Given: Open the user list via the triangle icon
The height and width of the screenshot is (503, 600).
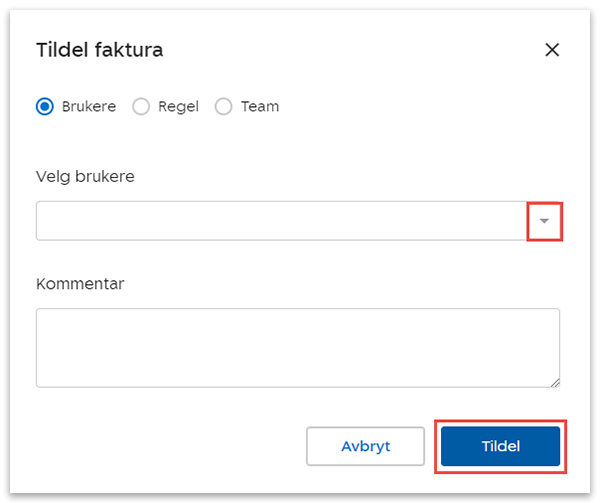Looking at the screenshot, I should (544, 221).
